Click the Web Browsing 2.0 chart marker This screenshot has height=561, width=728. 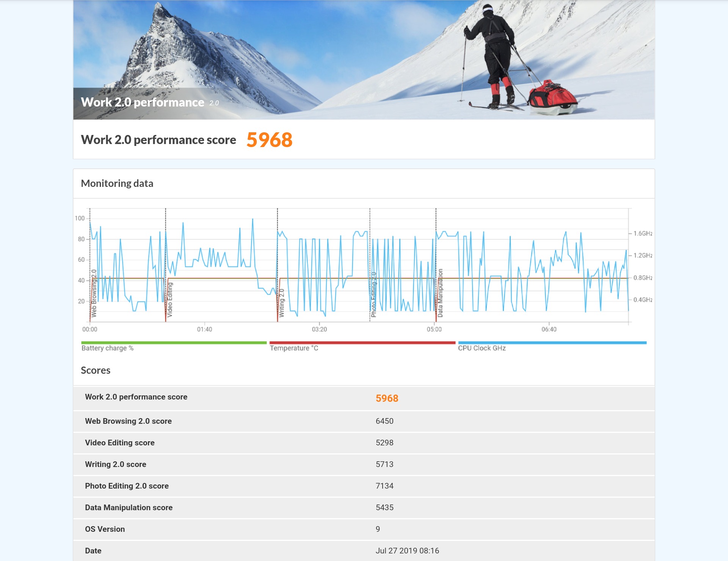pos(94,293)
